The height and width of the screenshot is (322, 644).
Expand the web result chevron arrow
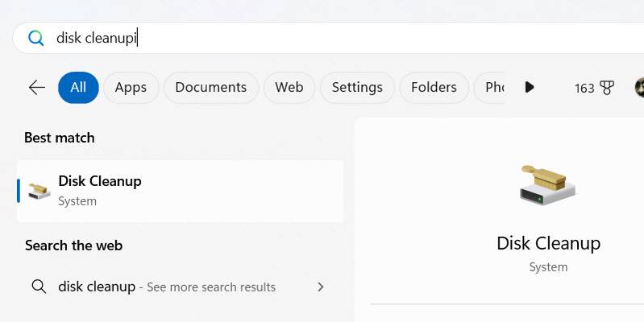point(321,287)
